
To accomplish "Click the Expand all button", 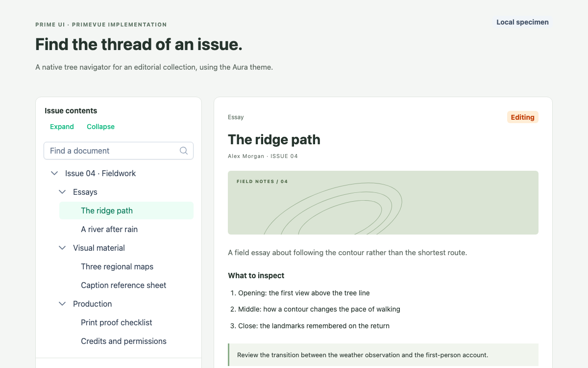I will 62,127.
